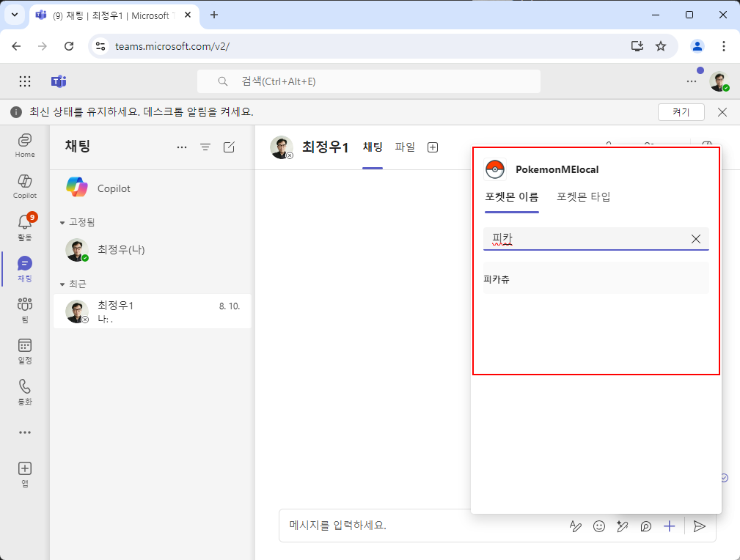Open Copilot rewrite in compose box

click(623, 526)
